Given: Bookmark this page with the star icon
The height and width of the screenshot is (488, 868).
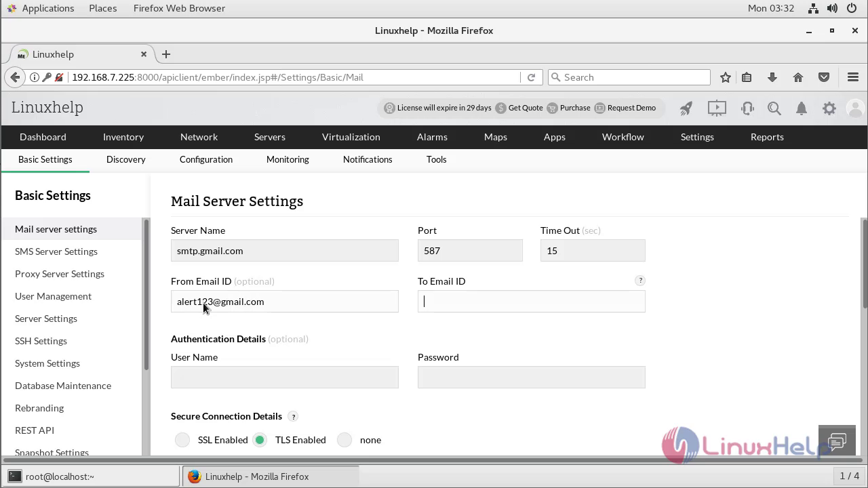Looking at the screenshot, I should coord(726,77).
